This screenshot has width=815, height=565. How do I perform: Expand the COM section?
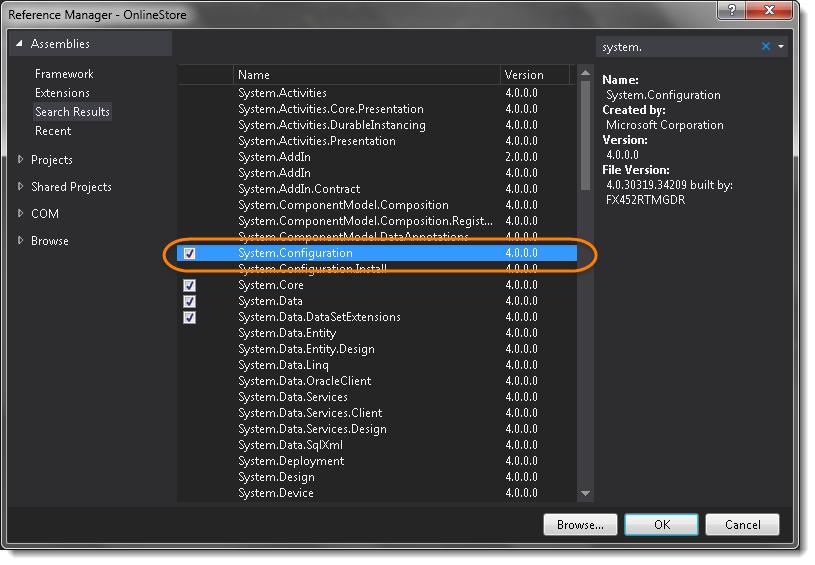point(22,214)
